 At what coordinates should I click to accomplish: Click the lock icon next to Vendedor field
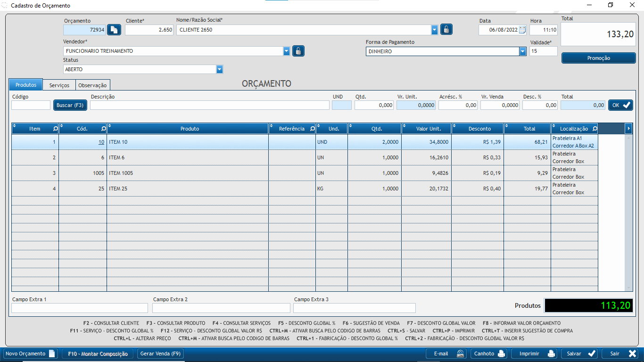pos(298,51)
